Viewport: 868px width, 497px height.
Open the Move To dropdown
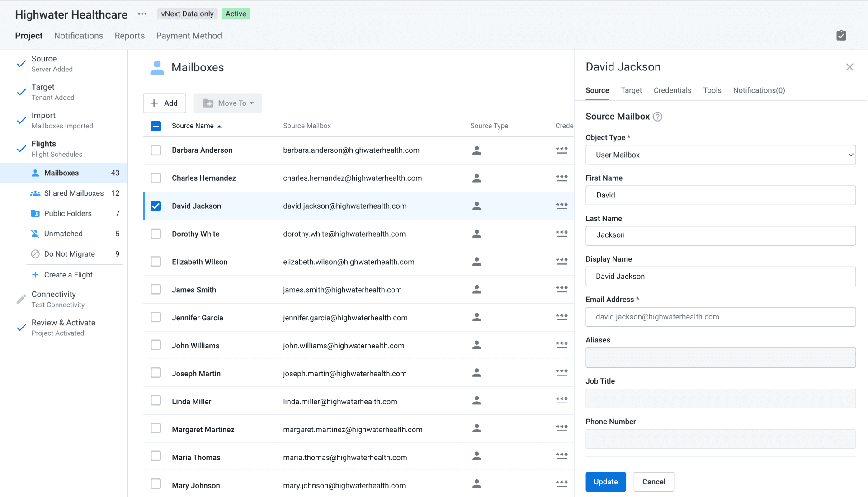228,103
